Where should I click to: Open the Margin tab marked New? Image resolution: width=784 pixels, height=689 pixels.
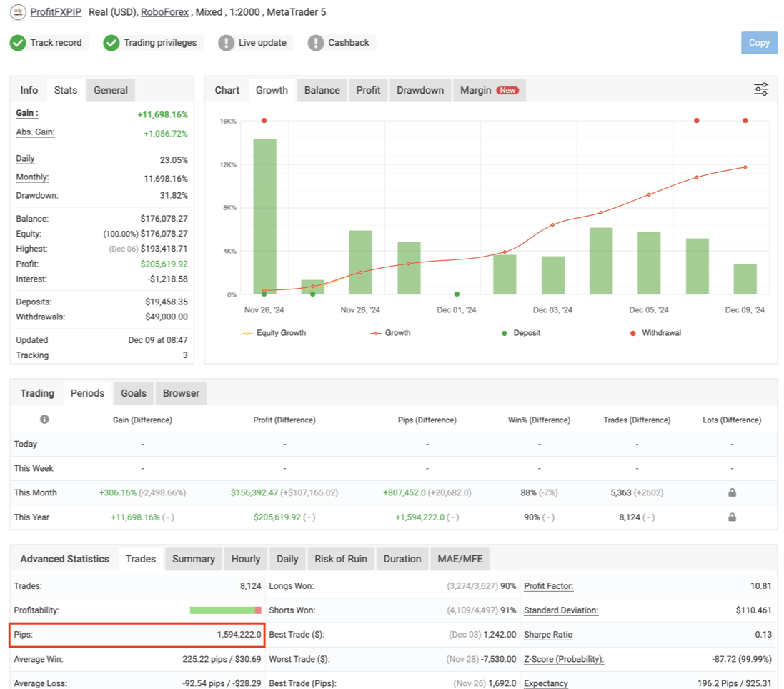[489, 90]
